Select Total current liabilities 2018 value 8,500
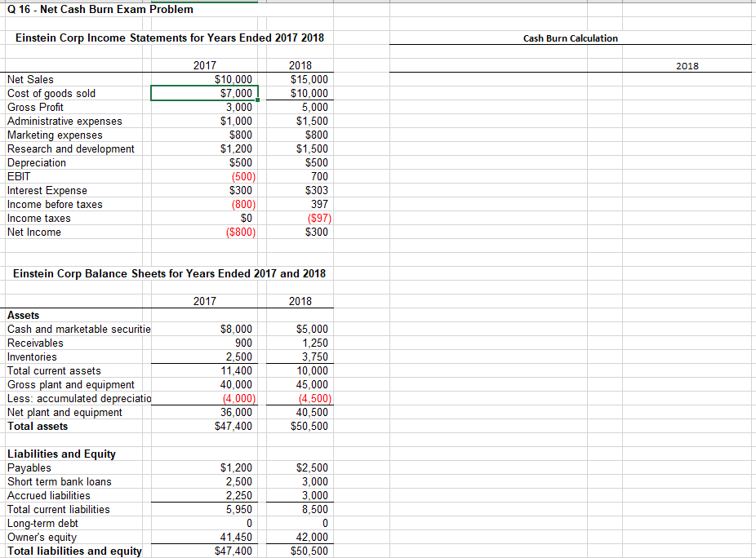The image size is (756, 558). point(315,510)
